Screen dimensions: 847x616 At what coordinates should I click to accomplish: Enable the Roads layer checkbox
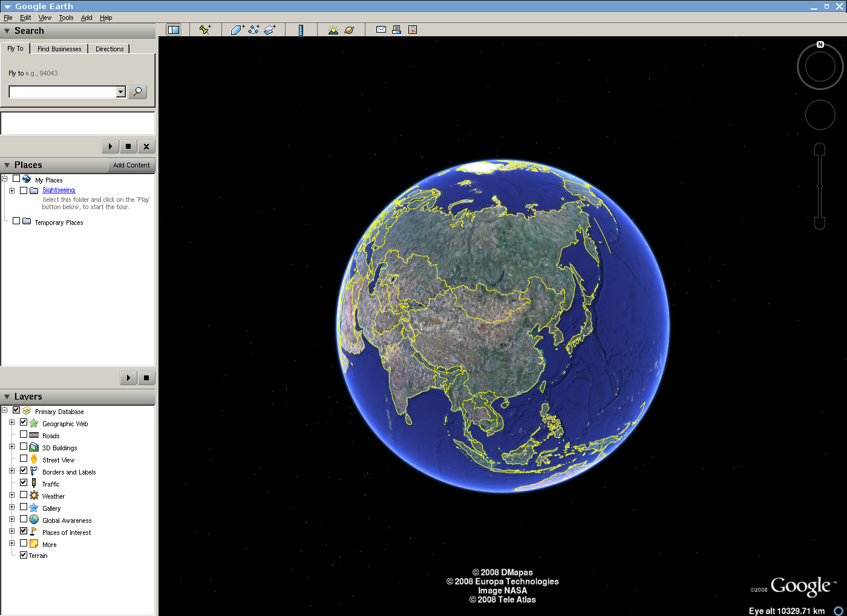tap(24, 434)
